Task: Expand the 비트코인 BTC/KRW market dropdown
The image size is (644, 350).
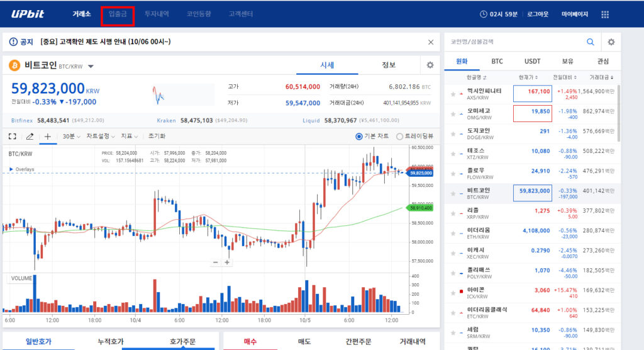Action: 91,66
